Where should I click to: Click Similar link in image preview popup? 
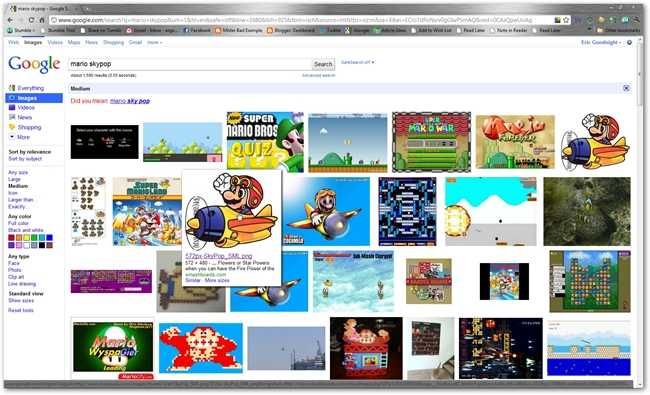click(193, 280)
